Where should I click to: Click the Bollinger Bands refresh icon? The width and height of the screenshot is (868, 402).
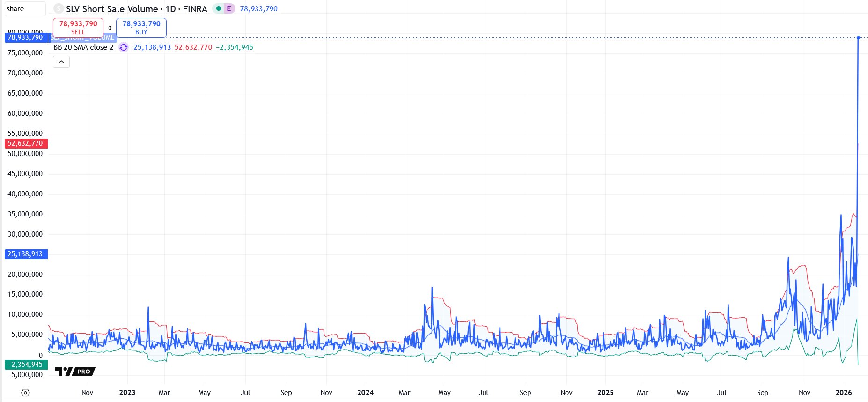tap(124, 47)
